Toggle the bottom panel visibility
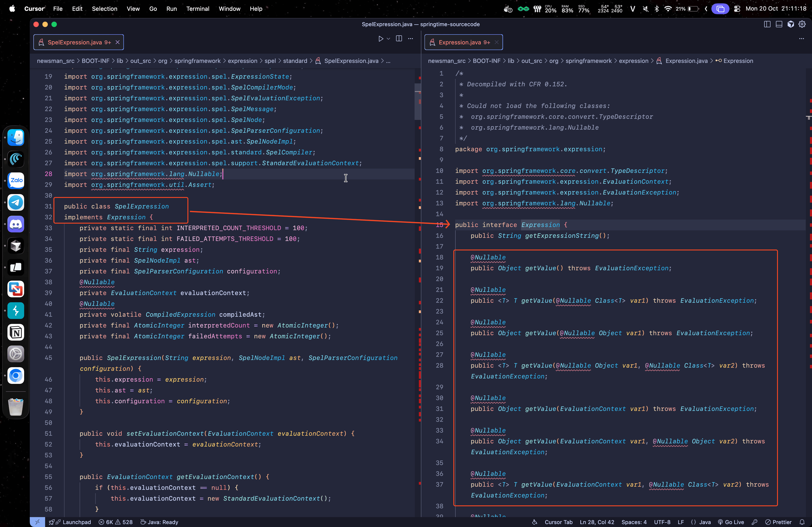This screenshot has width=812, height=527. point(779,24)
